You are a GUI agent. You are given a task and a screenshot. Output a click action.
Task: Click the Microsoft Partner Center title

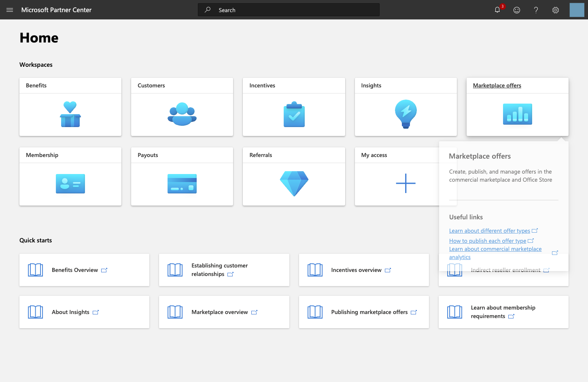[x=56, y=10]
